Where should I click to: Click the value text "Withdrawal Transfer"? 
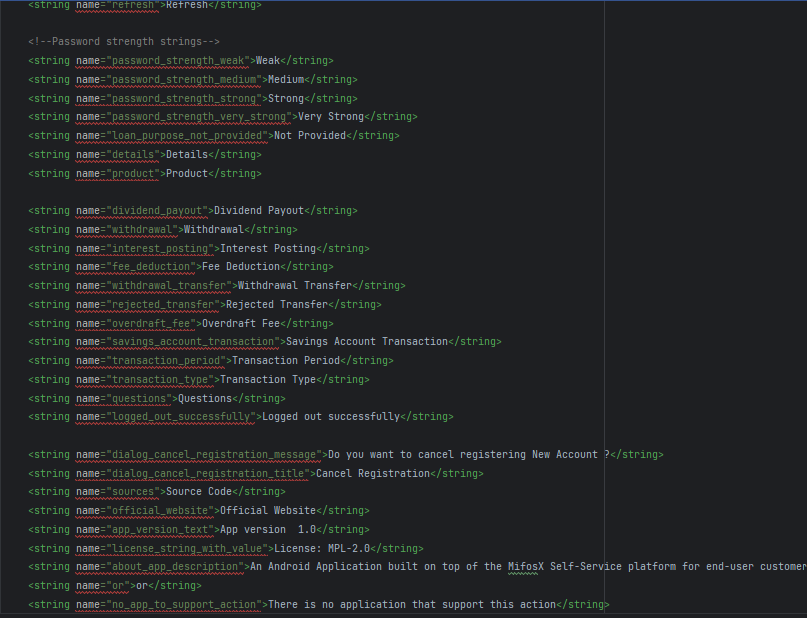coord(295,286)
